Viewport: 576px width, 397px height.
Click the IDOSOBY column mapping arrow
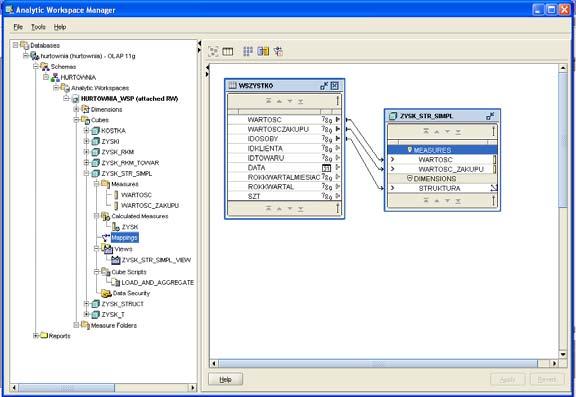338,138
